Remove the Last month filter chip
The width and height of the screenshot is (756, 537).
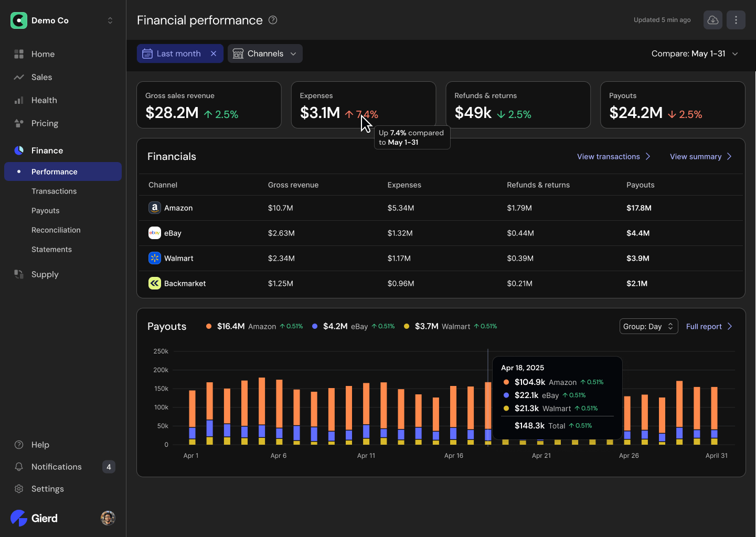pos(214,53)
